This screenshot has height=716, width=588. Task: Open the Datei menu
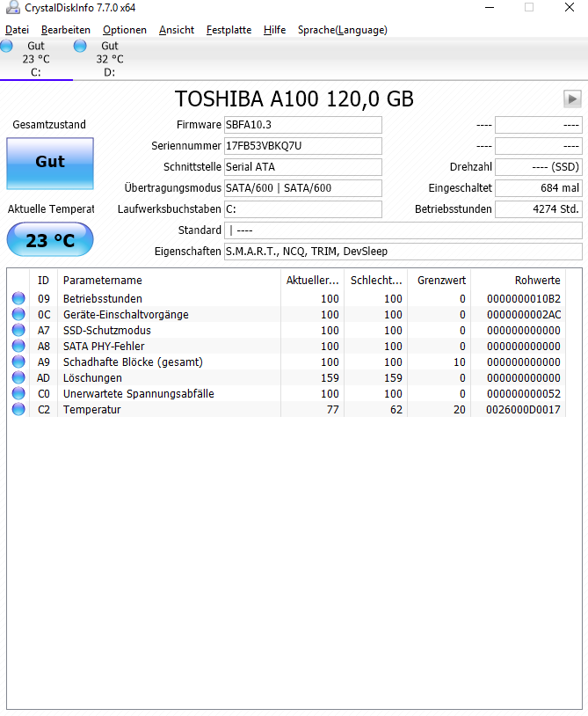[x=17, y=30]
